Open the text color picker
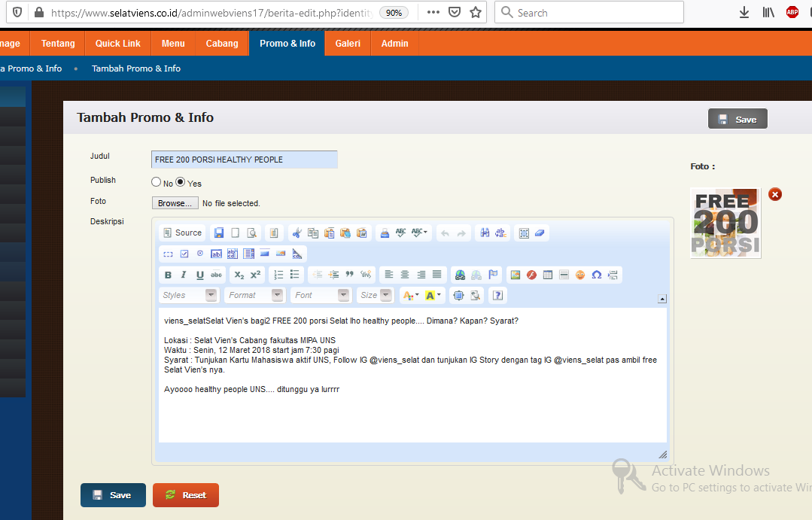 pos(410,296)
